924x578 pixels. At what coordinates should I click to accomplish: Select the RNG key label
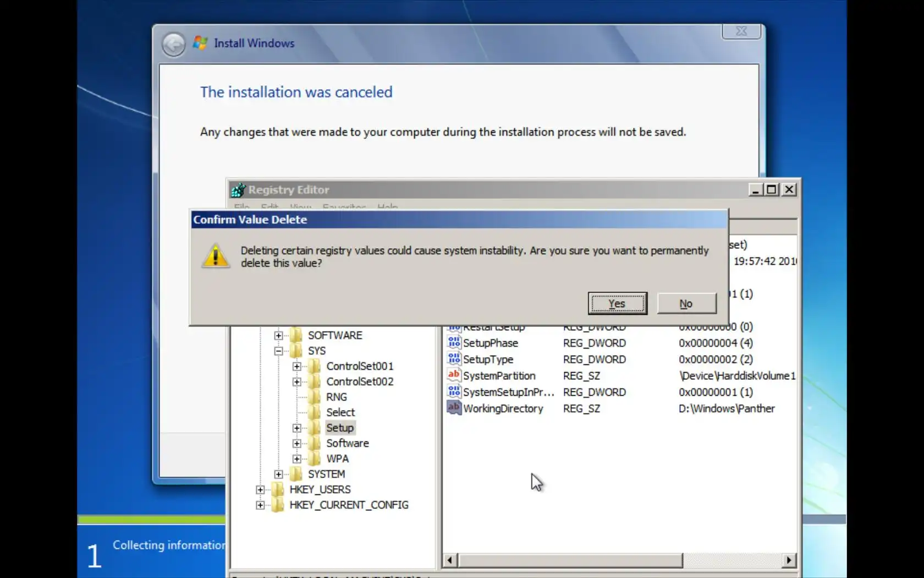[x=337, y=397]
